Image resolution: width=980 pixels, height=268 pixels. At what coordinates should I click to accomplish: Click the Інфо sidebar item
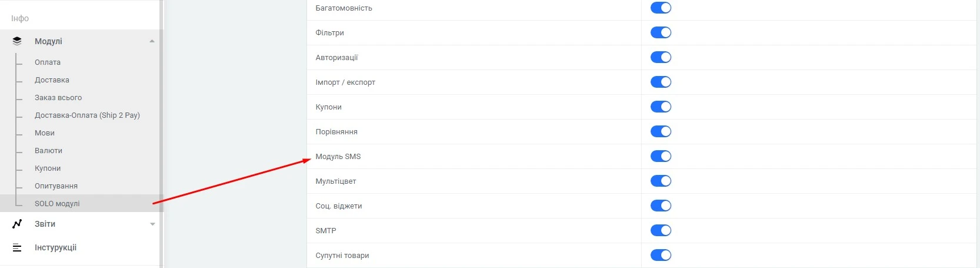tap(20, 18)
